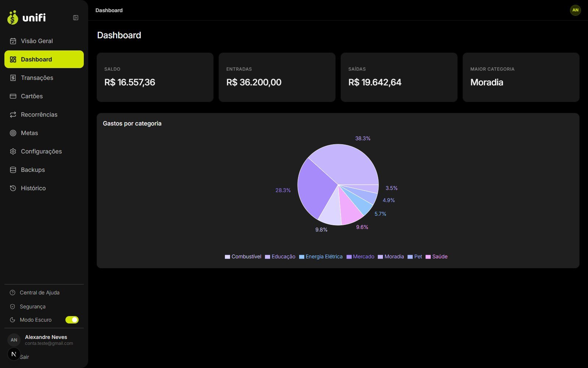This screenshot has height=368, width=588.
Task: Click the Mercado legend swatch
Action: 349,257
